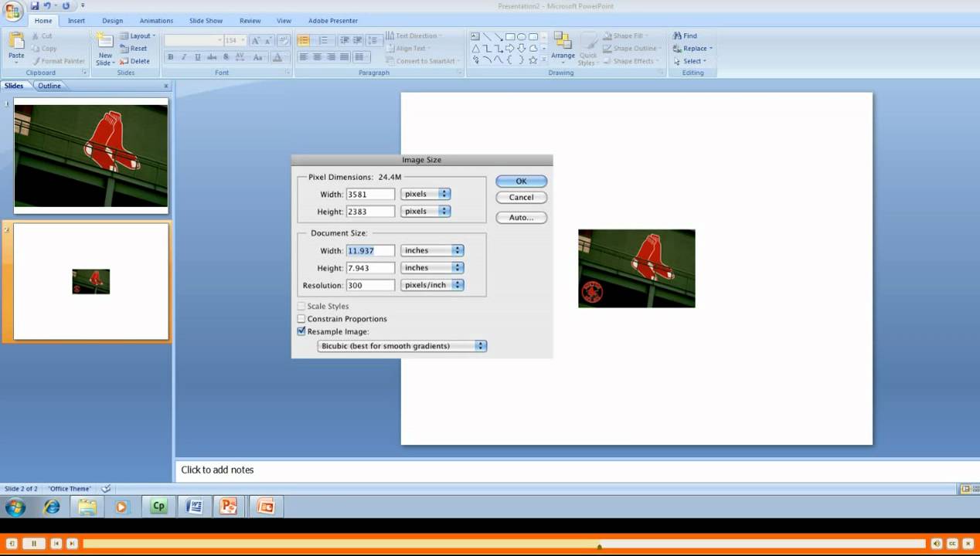
Task: Select the 5-point Star shape
Action: [533, 60]
